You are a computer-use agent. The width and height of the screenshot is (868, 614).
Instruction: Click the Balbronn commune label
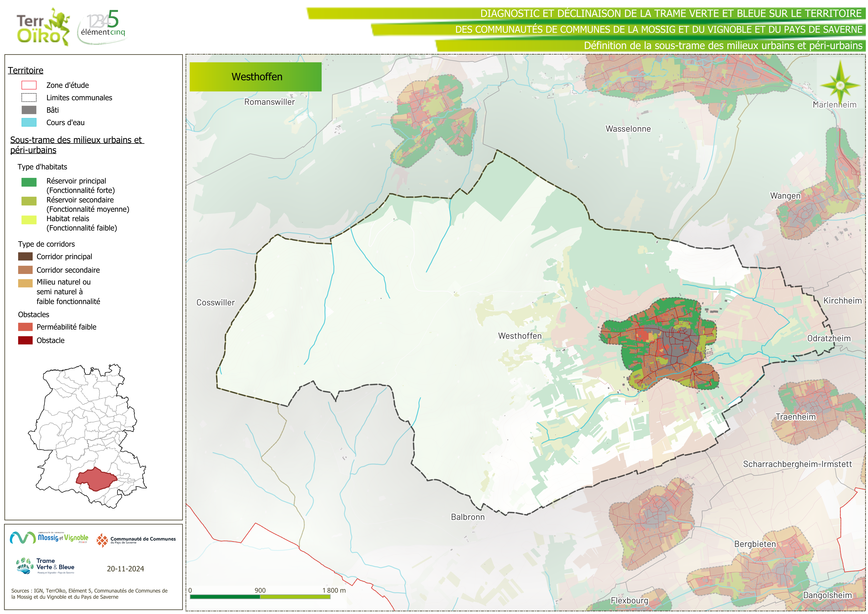pos(468,517)
